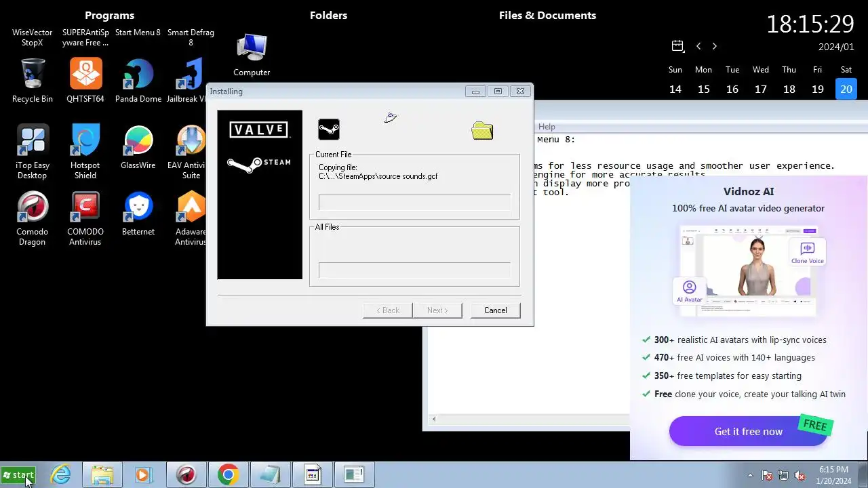Go to next calendar week arrow
This screenshot has height=488, width=868.
[x=714, y=46]
